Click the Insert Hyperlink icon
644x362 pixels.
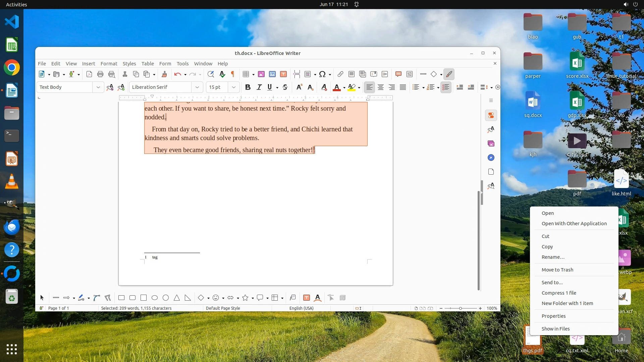point(340,74)
